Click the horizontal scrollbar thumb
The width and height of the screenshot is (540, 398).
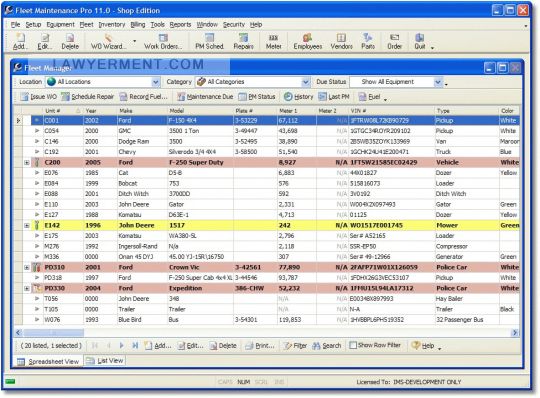click(53, 333)
